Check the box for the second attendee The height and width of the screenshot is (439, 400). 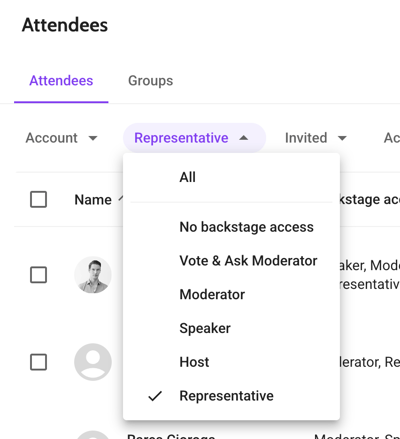[x=38, y=362]
